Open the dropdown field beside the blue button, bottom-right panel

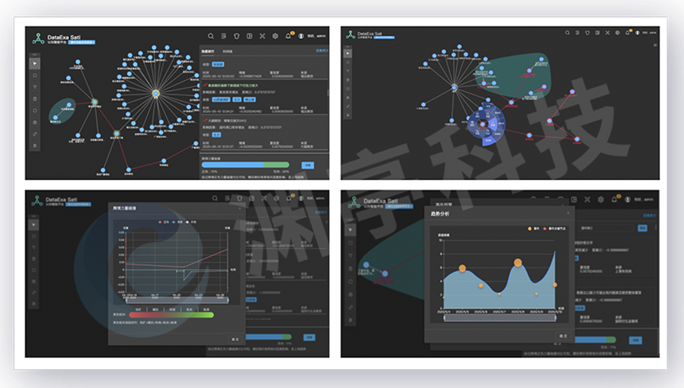click(607, 228)
